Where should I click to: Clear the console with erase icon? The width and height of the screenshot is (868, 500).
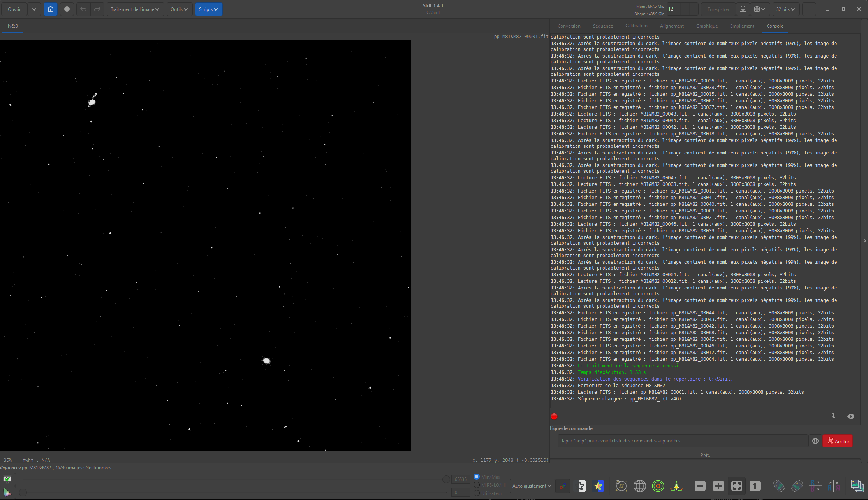click(x=850, y=416)
